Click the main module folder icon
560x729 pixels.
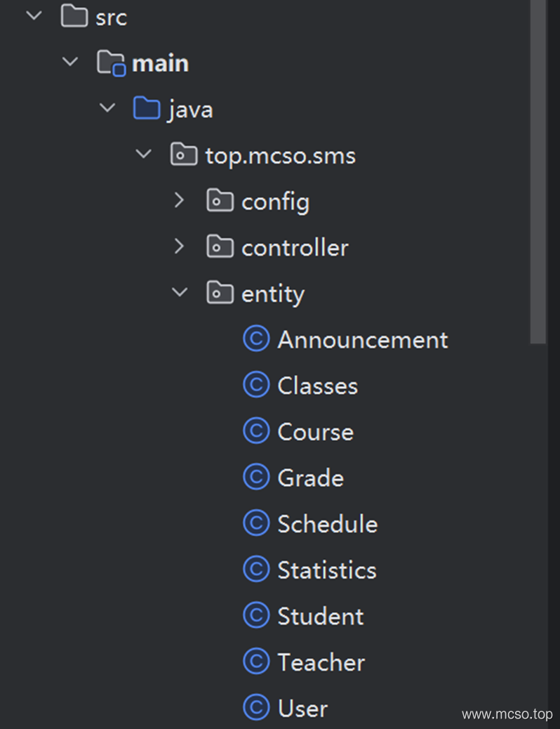(x=111, y=63)
